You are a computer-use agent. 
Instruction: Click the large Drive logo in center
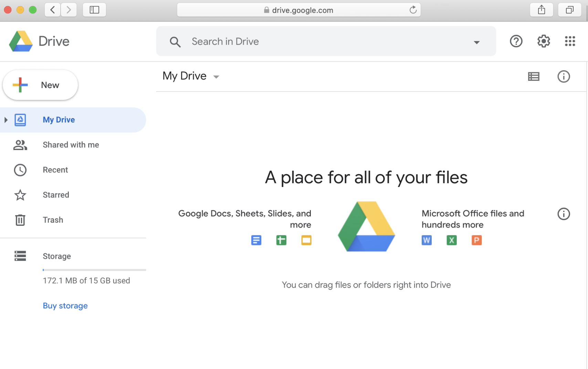pyautogui.click(x=366, y=226)
